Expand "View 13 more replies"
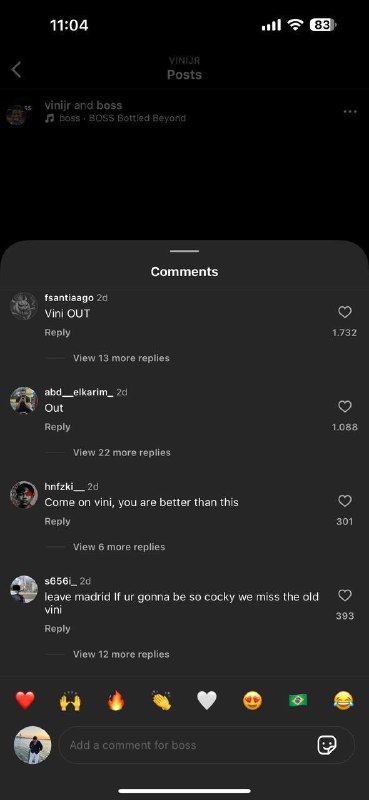 coord(121,358)
